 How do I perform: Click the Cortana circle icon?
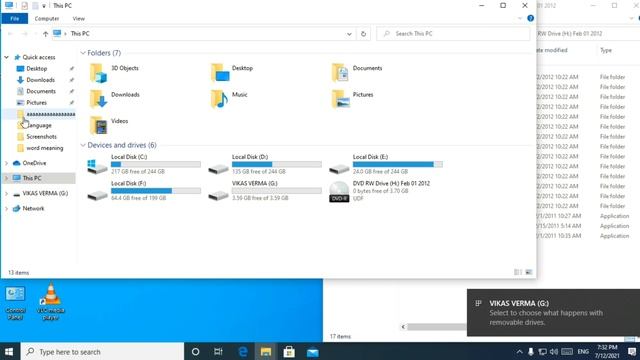click(x=196, y=351)
